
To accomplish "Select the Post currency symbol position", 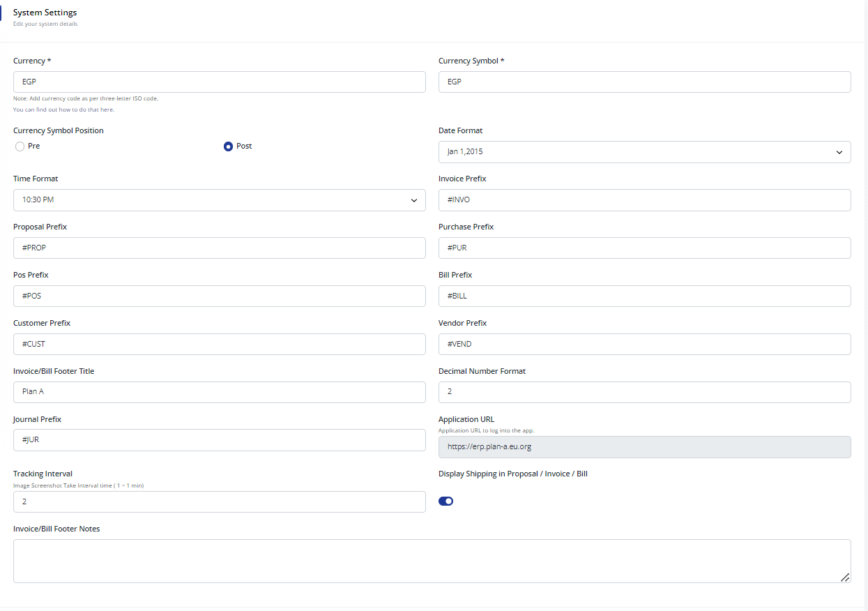I will coord(228,146).
